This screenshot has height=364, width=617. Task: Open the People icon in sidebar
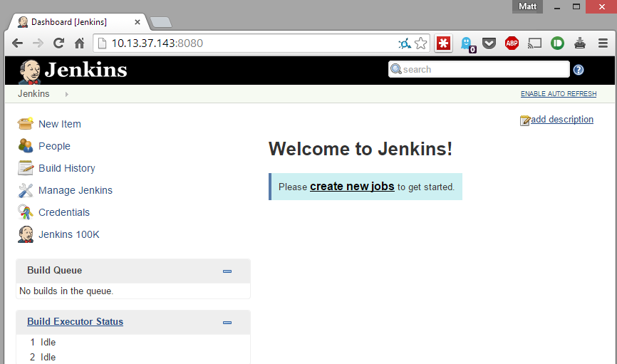tap(26, 146)
